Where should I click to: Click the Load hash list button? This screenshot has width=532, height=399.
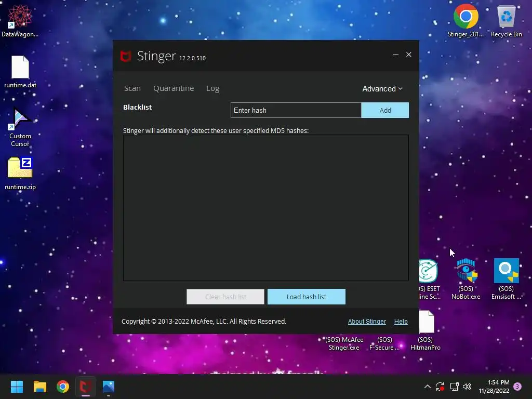click(307, 297)
